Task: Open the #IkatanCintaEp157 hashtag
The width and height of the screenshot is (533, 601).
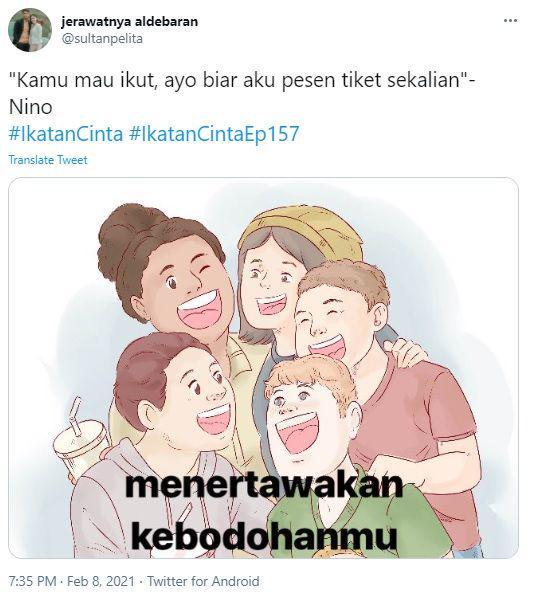Action: tap(214, 133)
